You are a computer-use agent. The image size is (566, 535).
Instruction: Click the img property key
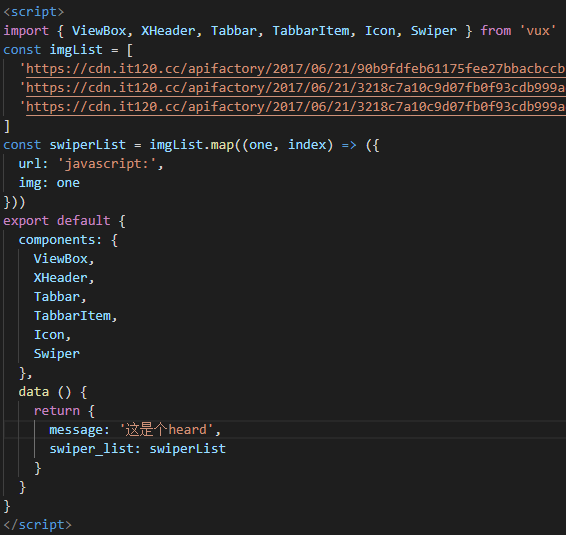[30, 183]
